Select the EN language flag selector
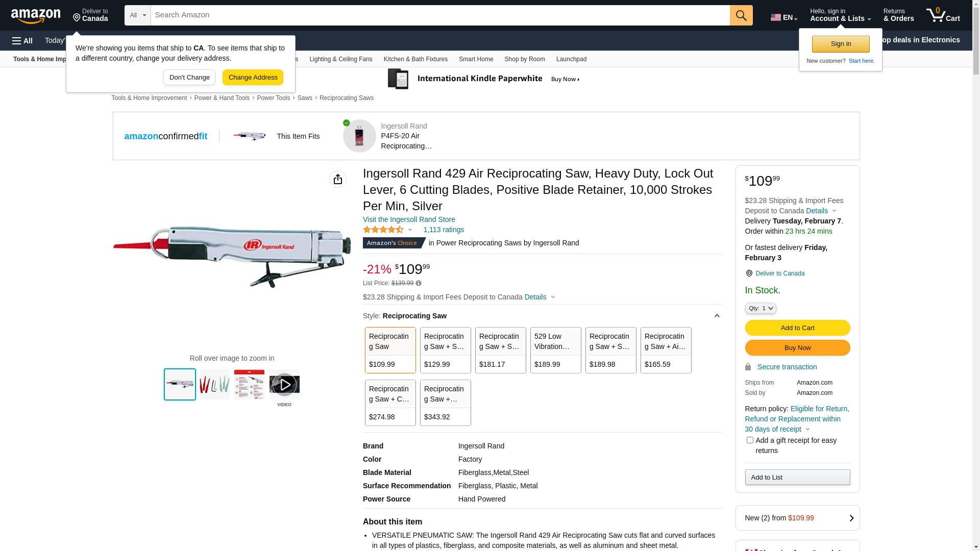The width and height of the screenshot is (980, 551). (x=784, y=17)
